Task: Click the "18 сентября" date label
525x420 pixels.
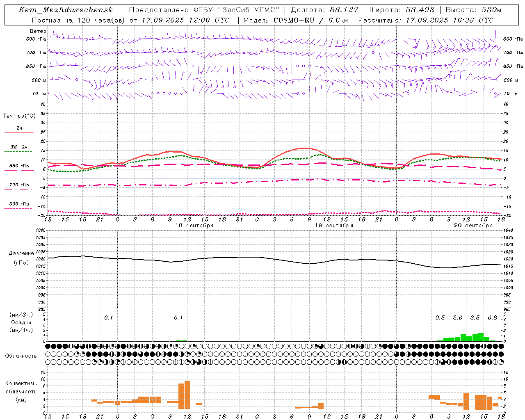Action: tap(194, 226)
